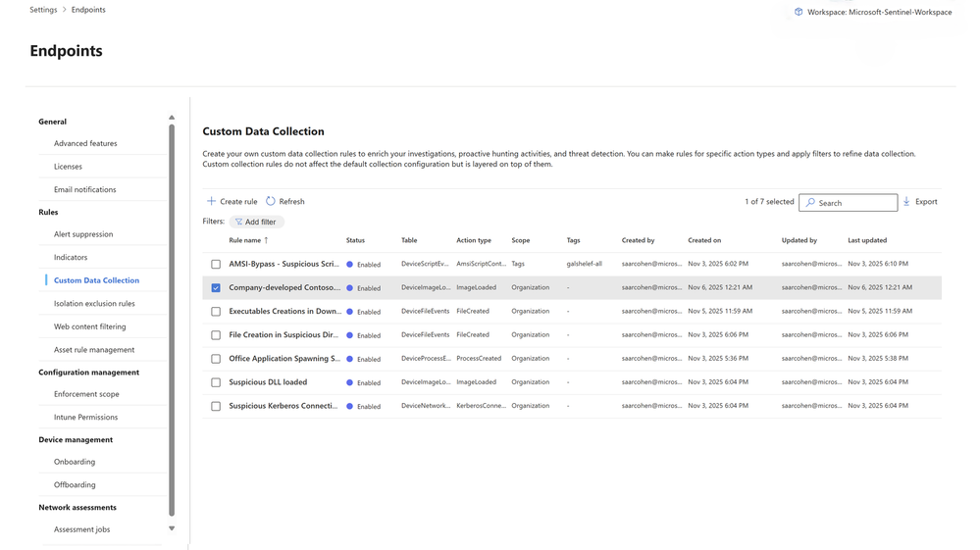Viewport: 980px width, 550px height.
Task: Click Settings breadcrumb link
Action: pyautogui.click(x=43, y=10)
